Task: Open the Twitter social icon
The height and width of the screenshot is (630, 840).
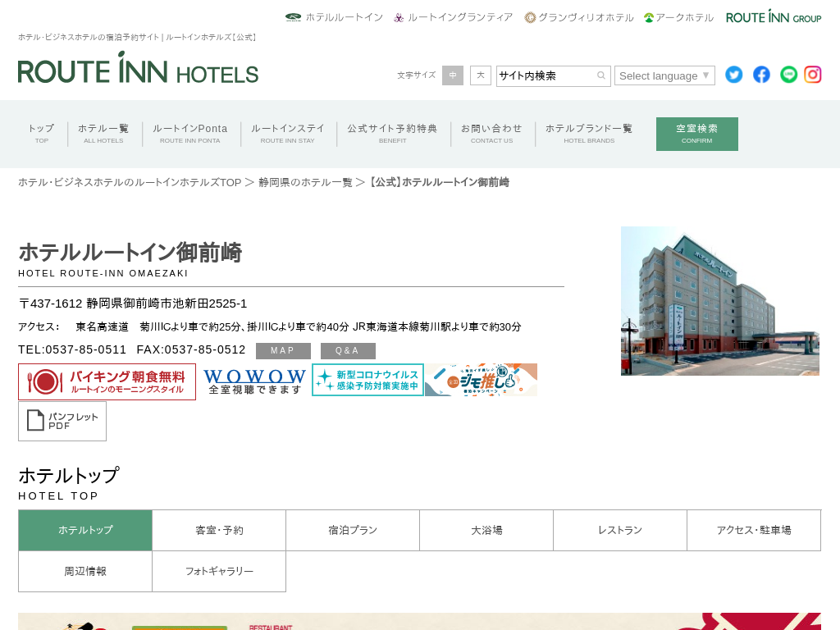Action: coord(734,75)
